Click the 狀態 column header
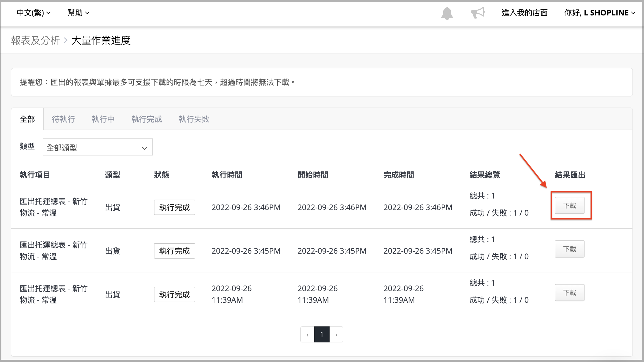 162,175
